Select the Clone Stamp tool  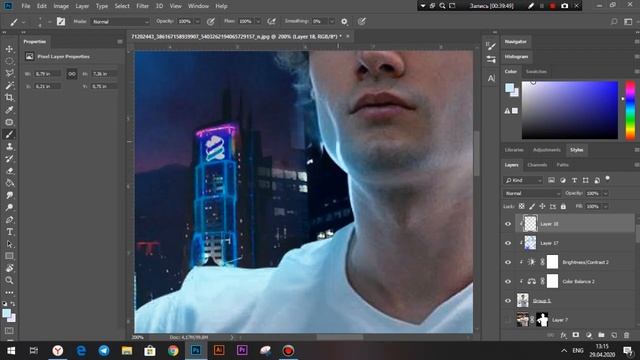[9, 147]
